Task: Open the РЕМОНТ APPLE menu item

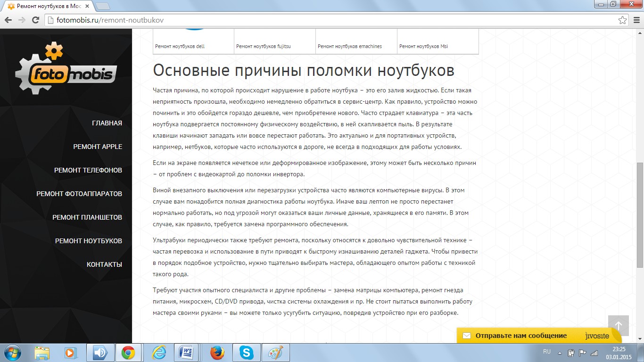Action: pyautogui.click(x=98, y=147)
